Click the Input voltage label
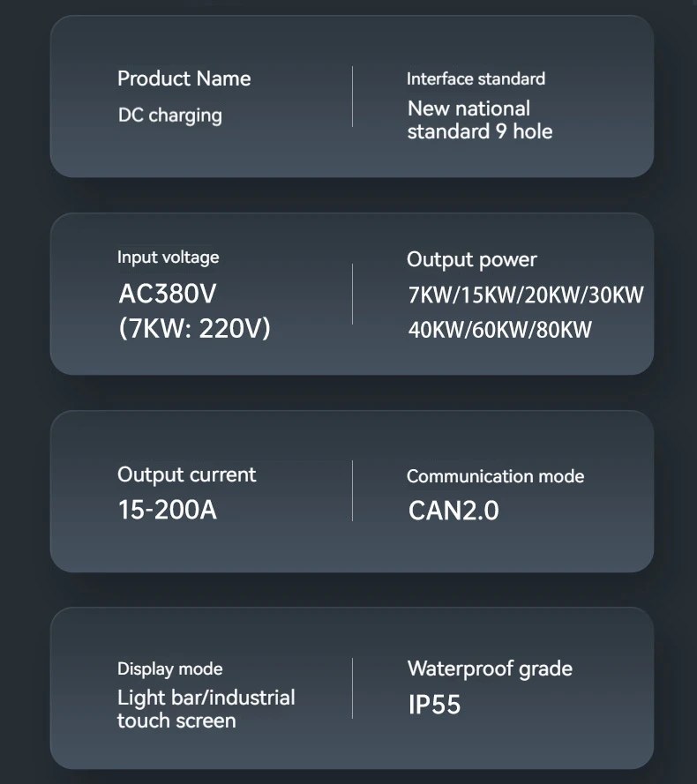The width and height of the screenshot is (697, 784). pyautogui.click(x=168, y=258)
